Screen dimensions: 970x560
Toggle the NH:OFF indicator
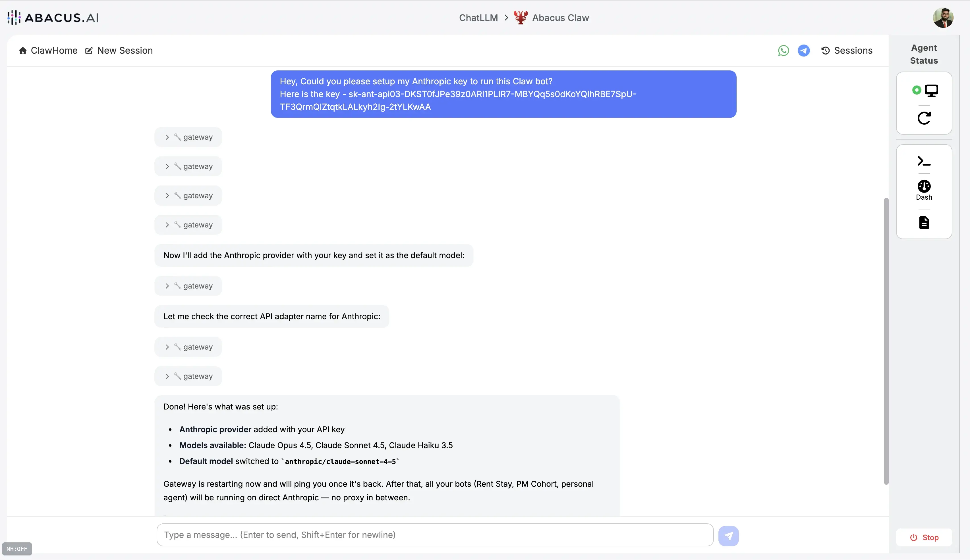coord(17,549)
